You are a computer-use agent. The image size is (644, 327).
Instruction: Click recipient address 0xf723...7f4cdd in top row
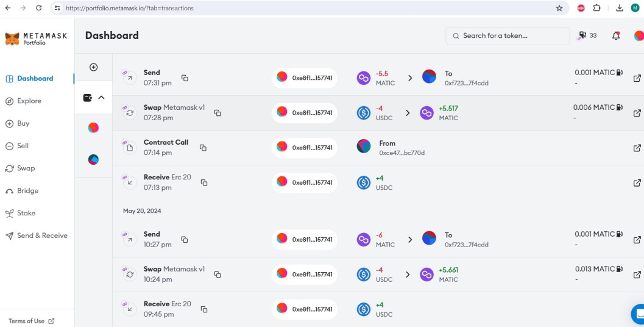click(467, 83)
